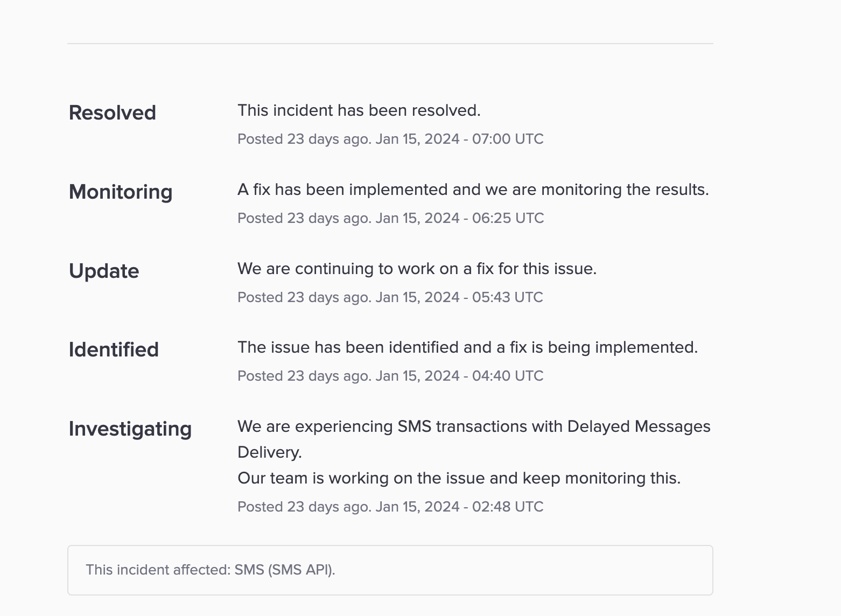Viewport: 841px width, 616px height.
Task: Click the 06:25 UTC monitoring timestamp
Action: click(391, 218)
